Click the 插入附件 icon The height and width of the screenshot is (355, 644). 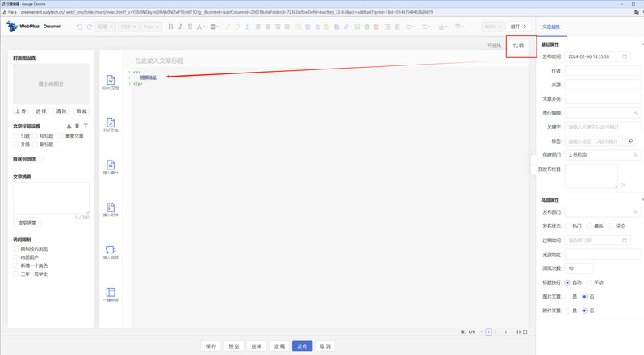[x=111, y=209]
